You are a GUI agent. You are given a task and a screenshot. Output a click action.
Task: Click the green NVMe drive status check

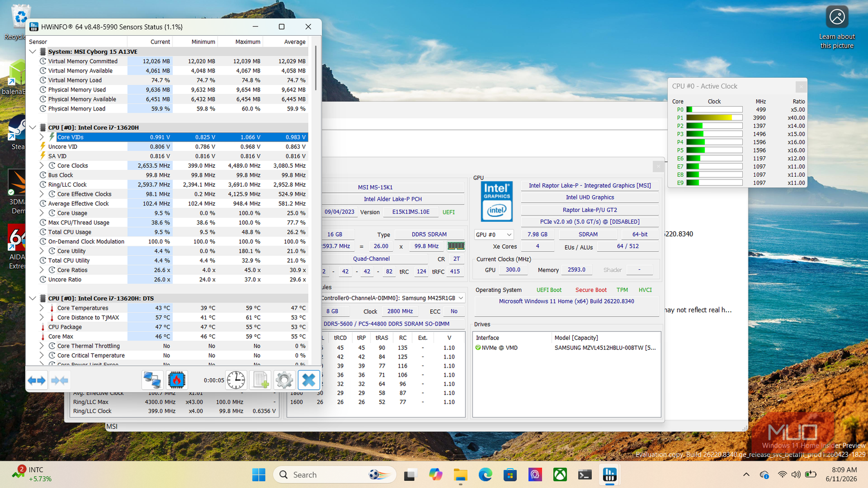point(478,348)
